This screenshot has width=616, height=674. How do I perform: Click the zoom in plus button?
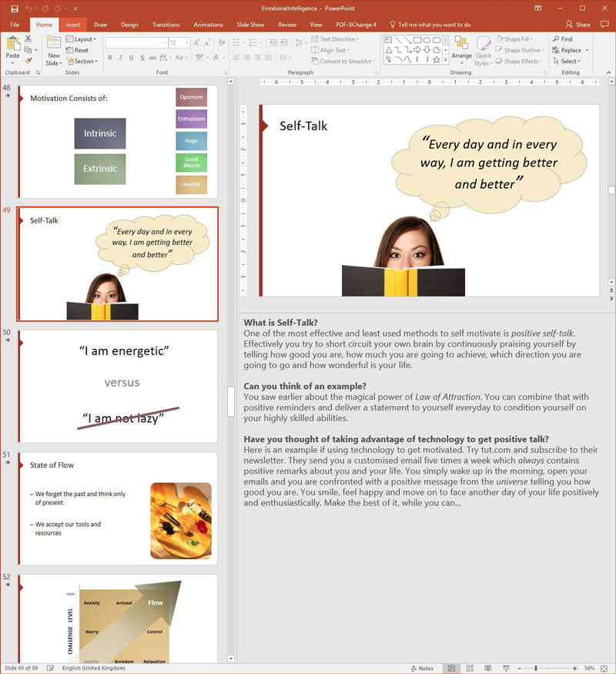click(x=574, y=668)
